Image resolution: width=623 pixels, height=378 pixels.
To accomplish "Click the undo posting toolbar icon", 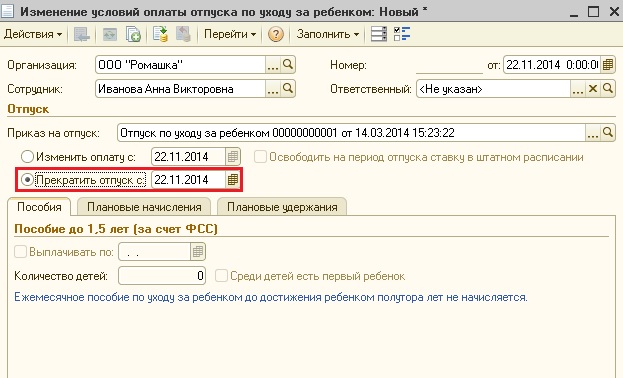I will point(183,34).
